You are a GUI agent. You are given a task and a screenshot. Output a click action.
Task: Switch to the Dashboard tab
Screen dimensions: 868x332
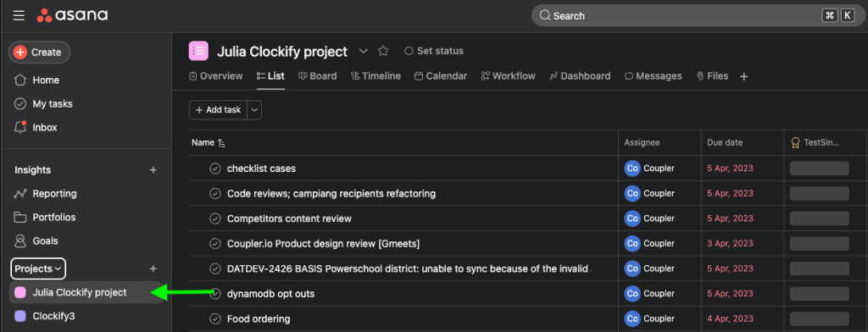[580, 76]
